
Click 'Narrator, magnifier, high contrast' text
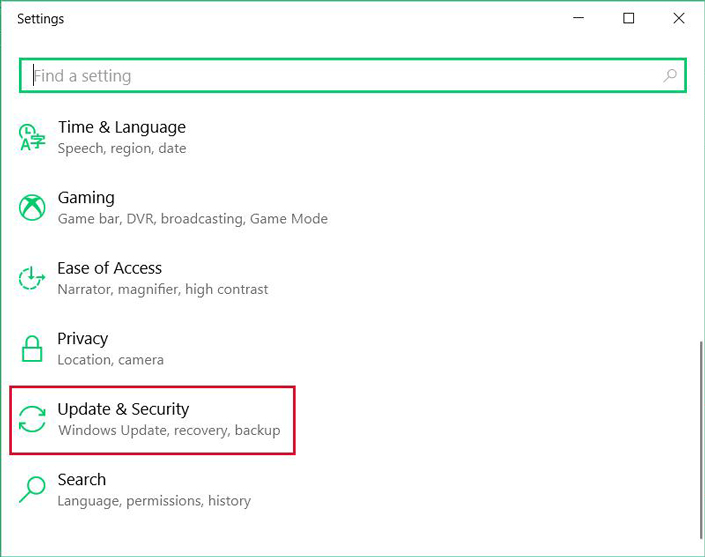point(163,289)
